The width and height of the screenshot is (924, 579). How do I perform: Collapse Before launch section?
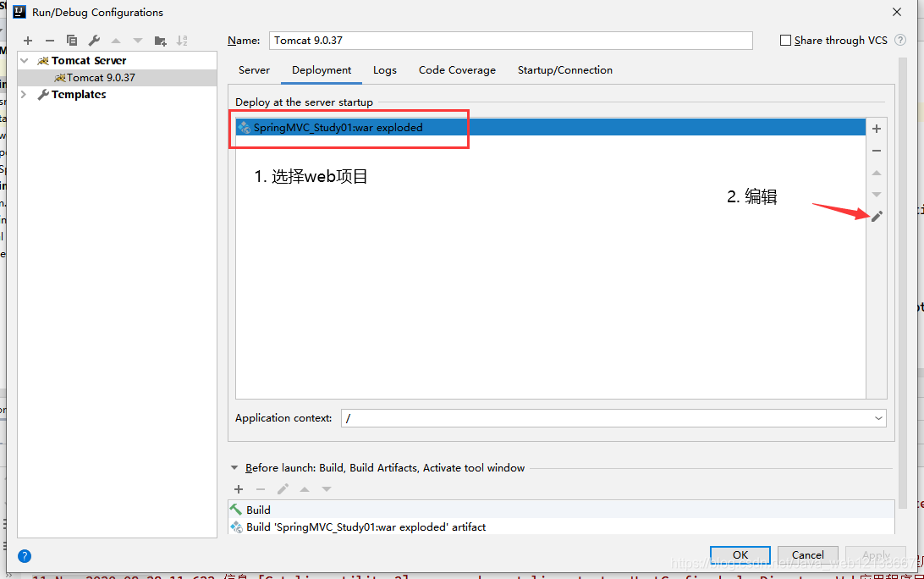click(x=234, y=467)
